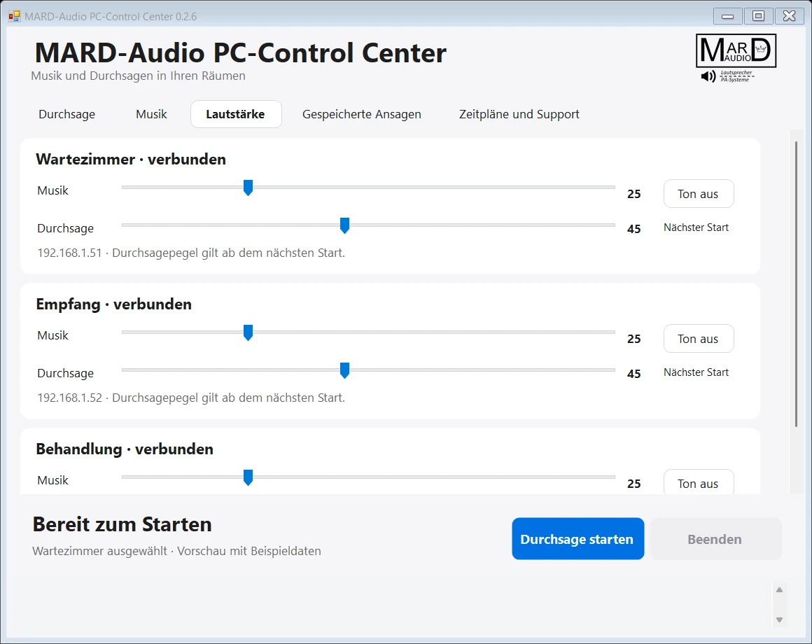Viewport: 812px width, 644px height.
Task: Click the Empfang Durchsage slider handle
Action: [344, 370]
